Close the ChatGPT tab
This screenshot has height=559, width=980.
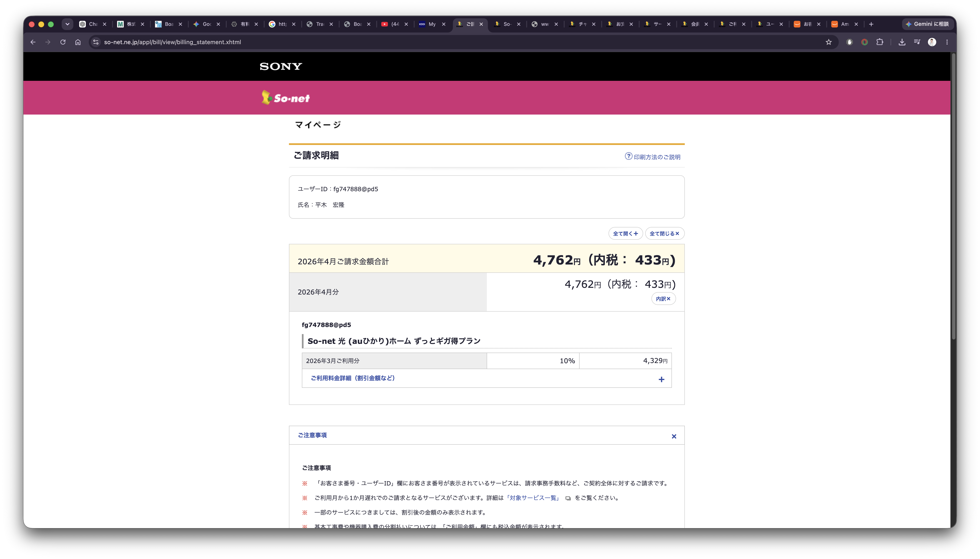[104, 24]
